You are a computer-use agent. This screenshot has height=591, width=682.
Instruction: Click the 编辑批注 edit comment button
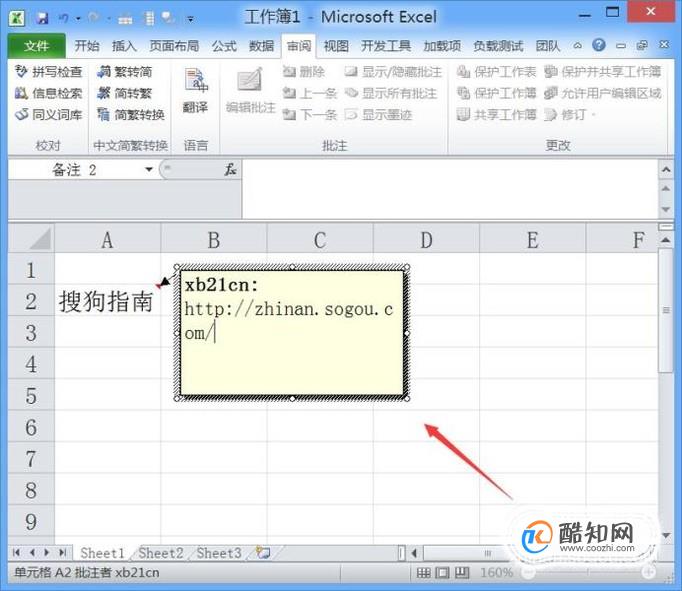[251, 90]
